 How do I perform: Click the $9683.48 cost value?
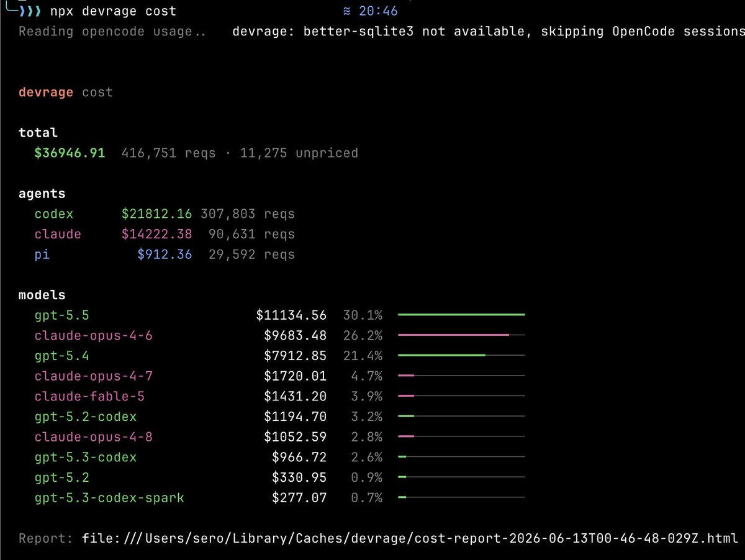295,336
